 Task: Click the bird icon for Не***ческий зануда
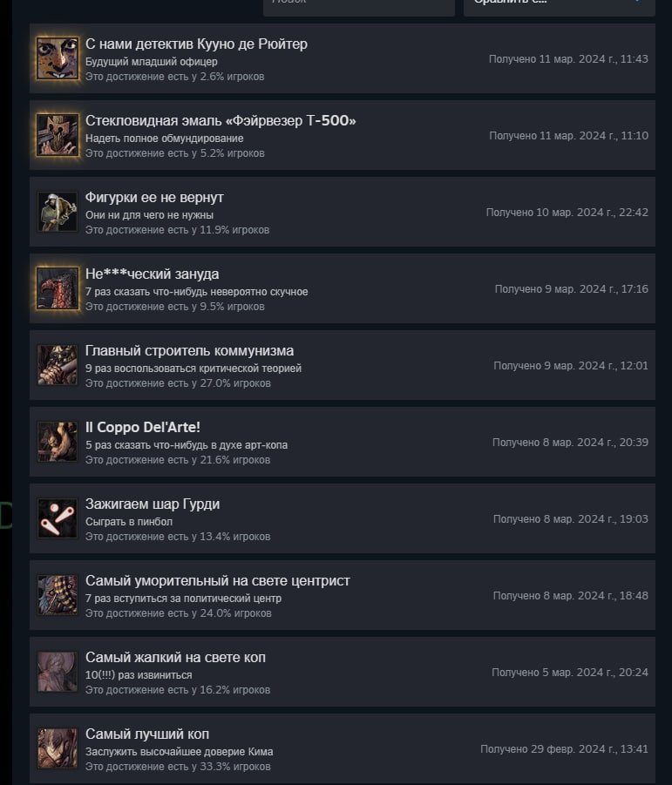(x=58, y=288)
